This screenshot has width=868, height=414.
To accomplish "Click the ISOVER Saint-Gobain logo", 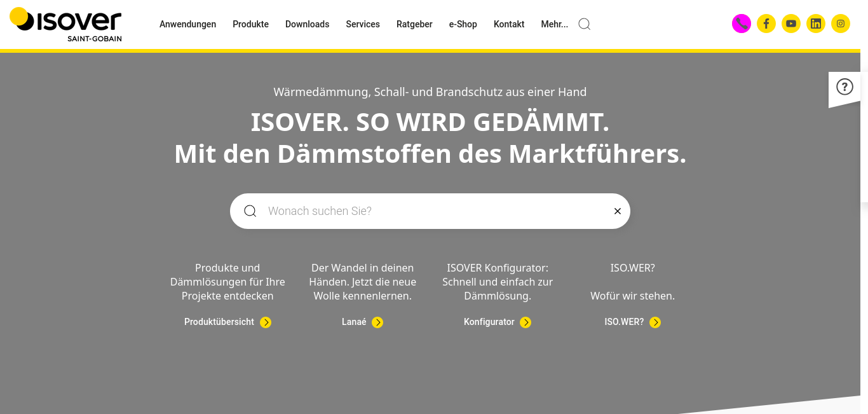I will point(65,24).
